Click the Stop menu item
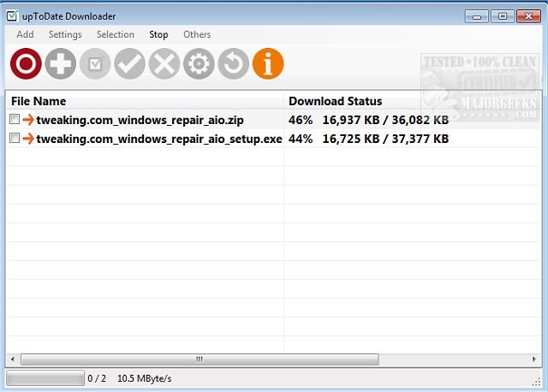Viewport: 548px width, 392px height. coord(158,34)
